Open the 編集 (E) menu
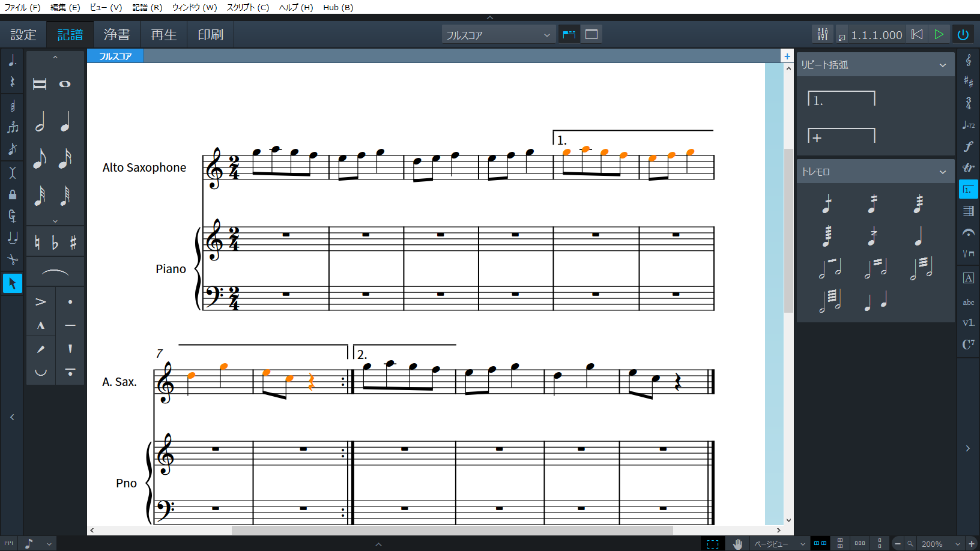Screen dimensions: 980x551 pyautogui.click(x=65, y=7)
